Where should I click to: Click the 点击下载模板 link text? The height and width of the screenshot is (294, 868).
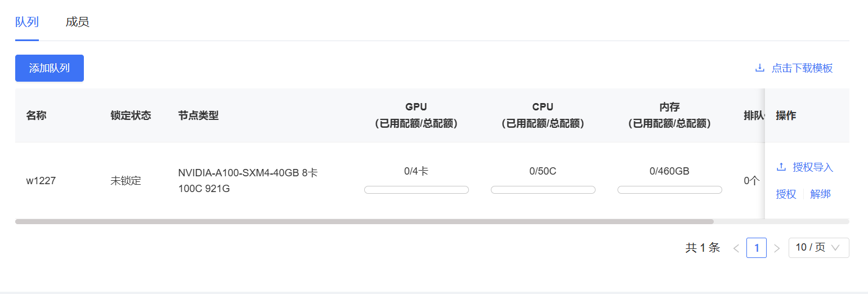pos(802,68)
